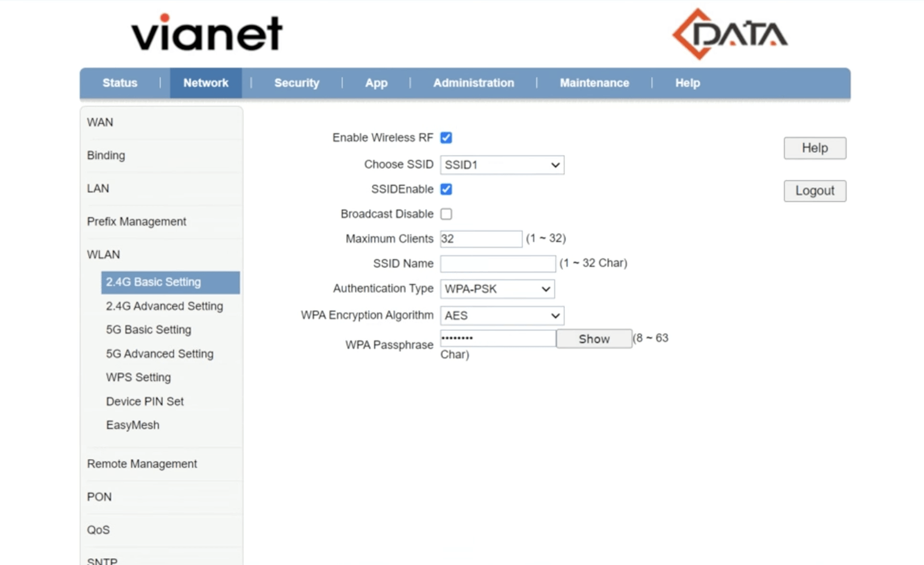Go to the Status tab
The height and width of the screenshot is (565, 924).
pos(120,83)
